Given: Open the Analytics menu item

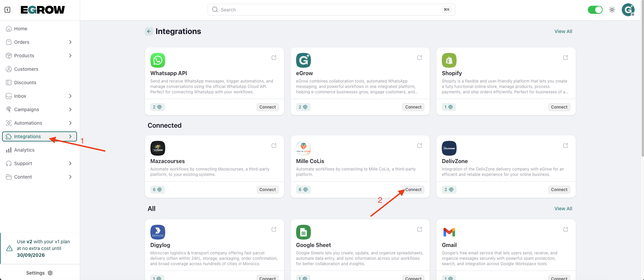Looking at the screenshot, I should click(24, 150).
